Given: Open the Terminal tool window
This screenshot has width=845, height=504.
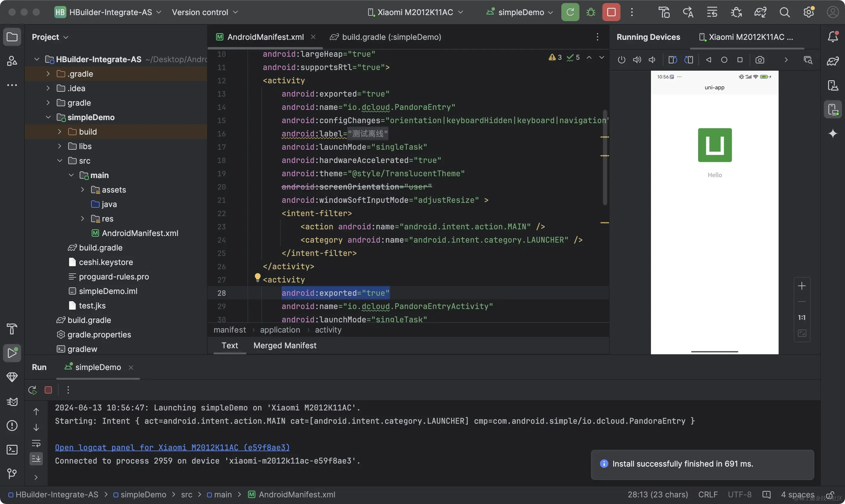Looking at the screenshot, I should [x=12, y=450].
